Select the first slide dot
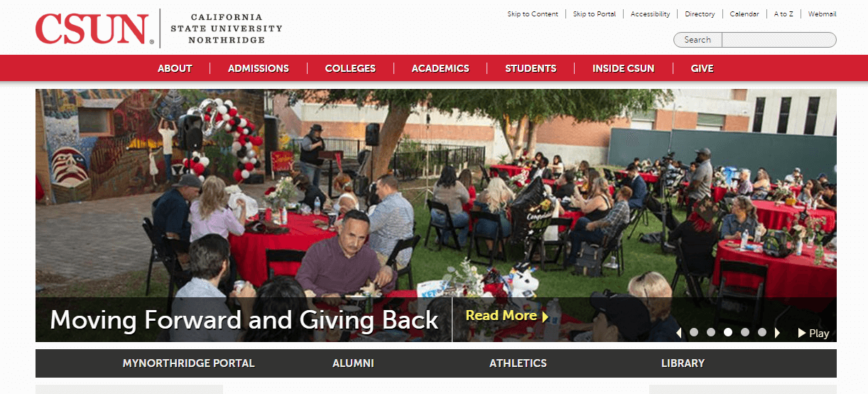 tap(694, 332)
